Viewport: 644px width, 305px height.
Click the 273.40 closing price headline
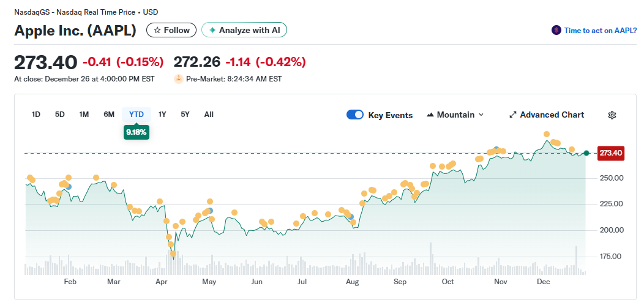(x=45, y=62)
